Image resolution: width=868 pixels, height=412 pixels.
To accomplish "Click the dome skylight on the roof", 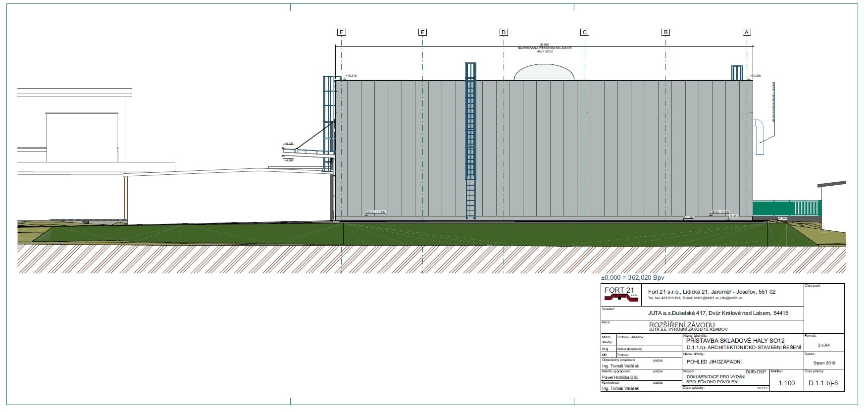I will pyautogui.click(x=544, y=72).
